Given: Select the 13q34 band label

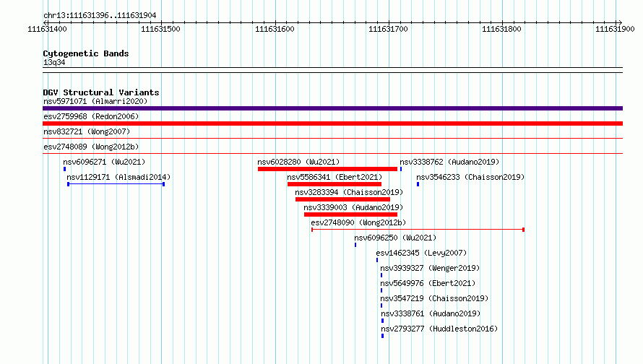Looking at the screenshot, I should (x=54, y=62).
